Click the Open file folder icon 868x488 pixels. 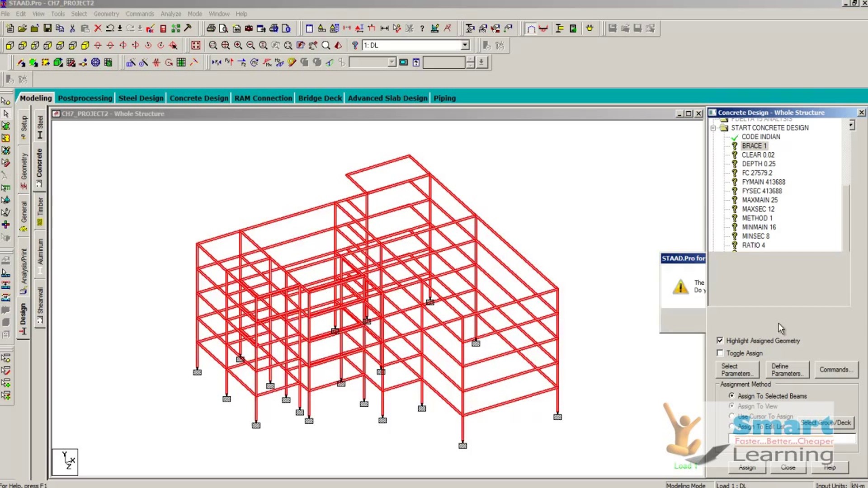(x=22, y=28)
